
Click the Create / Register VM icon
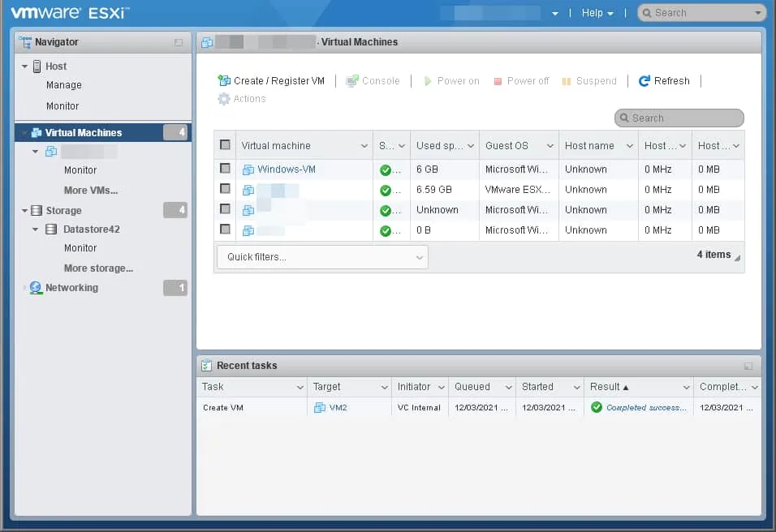(x=224, y=81)
